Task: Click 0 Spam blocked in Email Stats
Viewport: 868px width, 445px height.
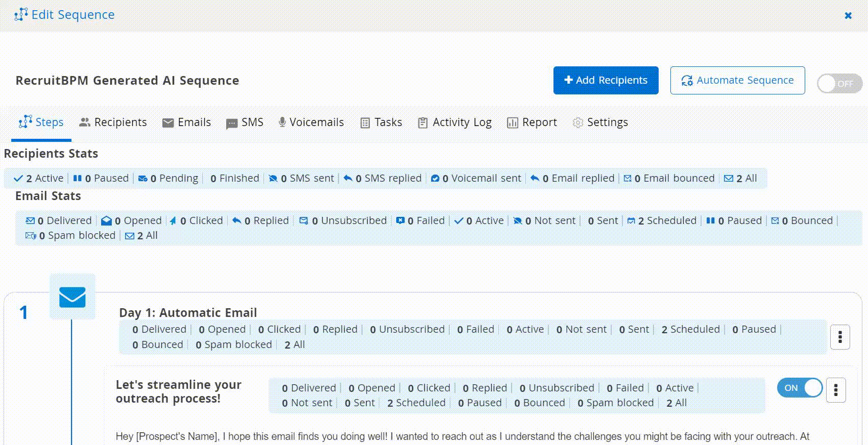Action: tap(70, 236)
